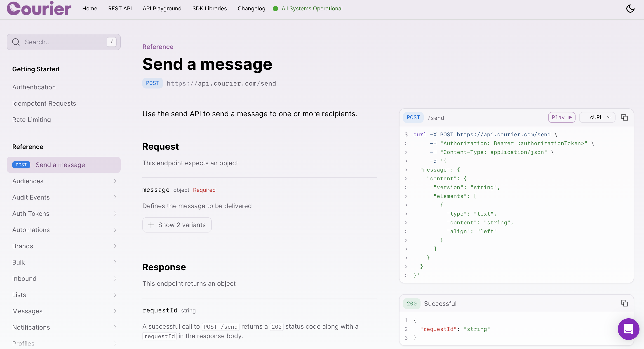Click the green system status indicator
The width and height of the screenshot is (644, 349).
click(x=275, y=9)
